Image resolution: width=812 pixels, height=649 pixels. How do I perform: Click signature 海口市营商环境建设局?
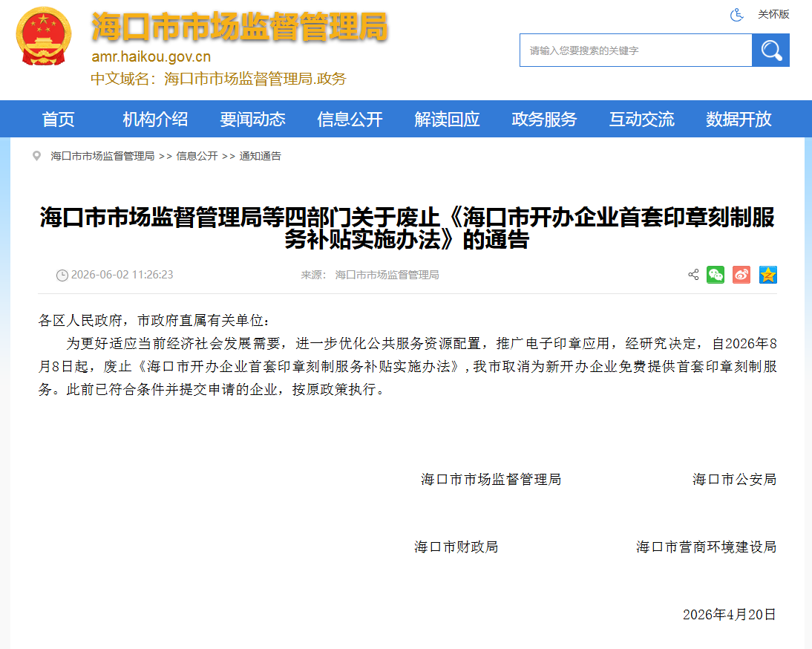pos(707,547)
